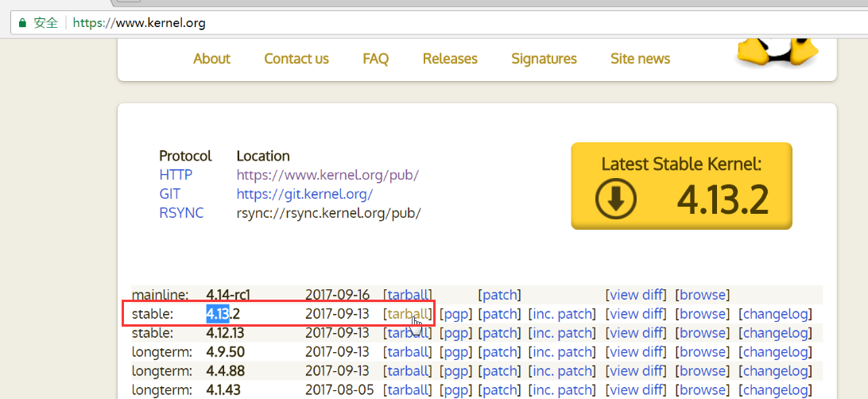Open pgp signature for longterm 4.4.88
Screen dimensions: 868x399
(x=455, y=370)
